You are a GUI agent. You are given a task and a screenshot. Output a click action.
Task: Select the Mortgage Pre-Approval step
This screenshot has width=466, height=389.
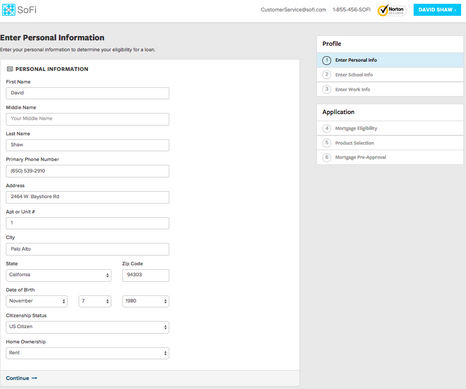click(390, 157)
